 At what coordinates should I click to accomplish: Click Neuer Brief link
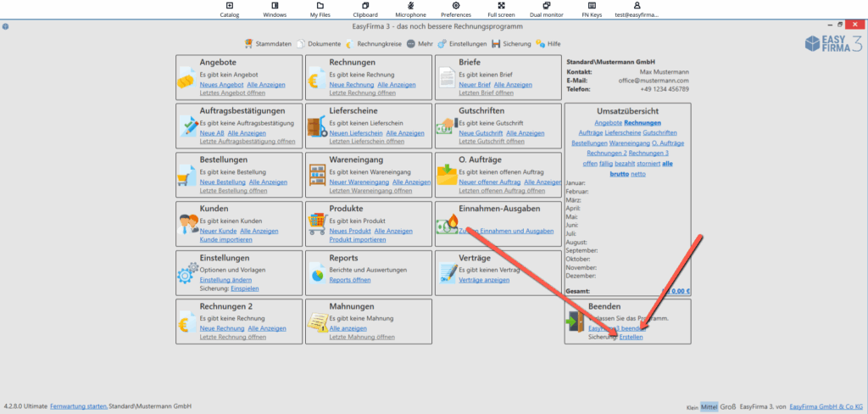[x=475, y=85]
